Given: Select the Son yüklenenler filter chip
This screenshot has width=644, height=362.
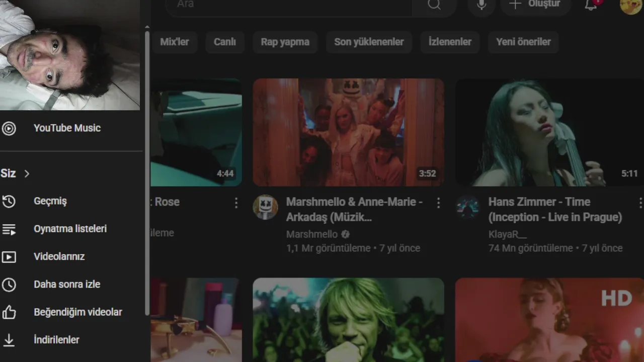Looking at the screenshot, I should (369, 42).
